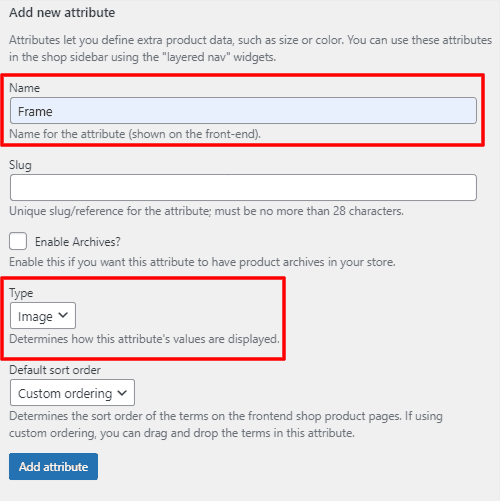This screenshot has height=501, width=500.
Task: Tick the Enable Archives checkbox
Action: point(18,241)
